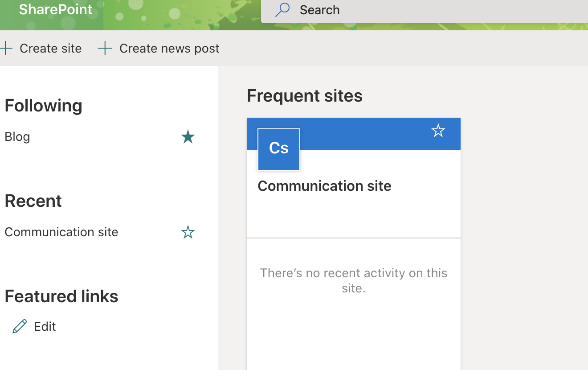Screen dimensions: 588x370
Task: Click the plus icon beside Create news post
Action: (105, 48)
